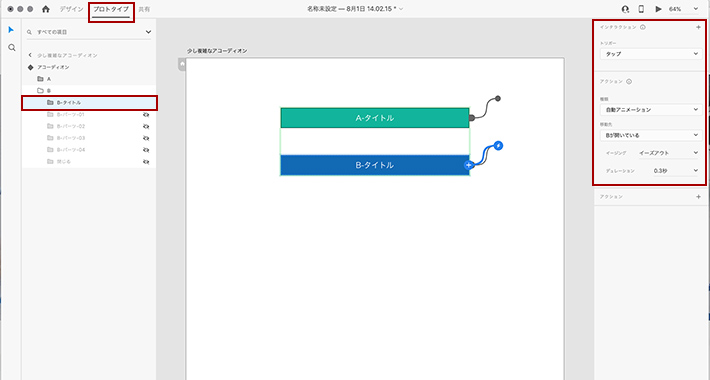
Task: Click the Home icon in top bar
Action: coord(46,9)
